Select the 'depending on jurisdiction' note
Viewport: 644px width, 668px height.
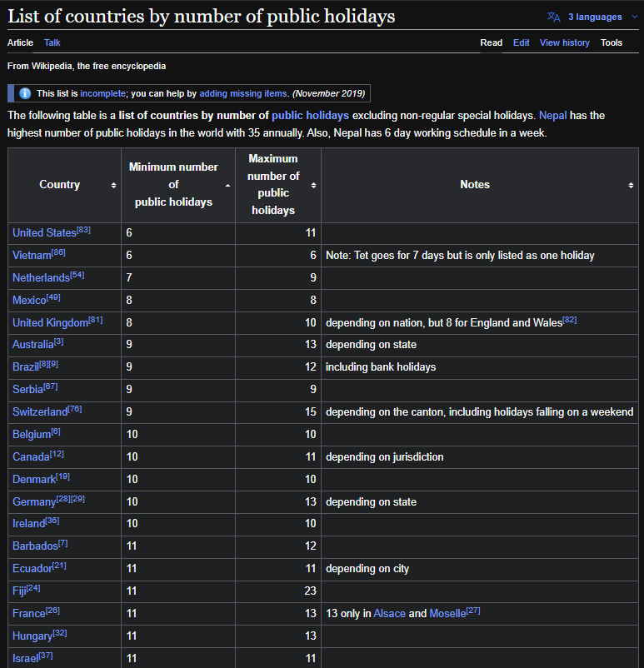[x=384, y=457]
